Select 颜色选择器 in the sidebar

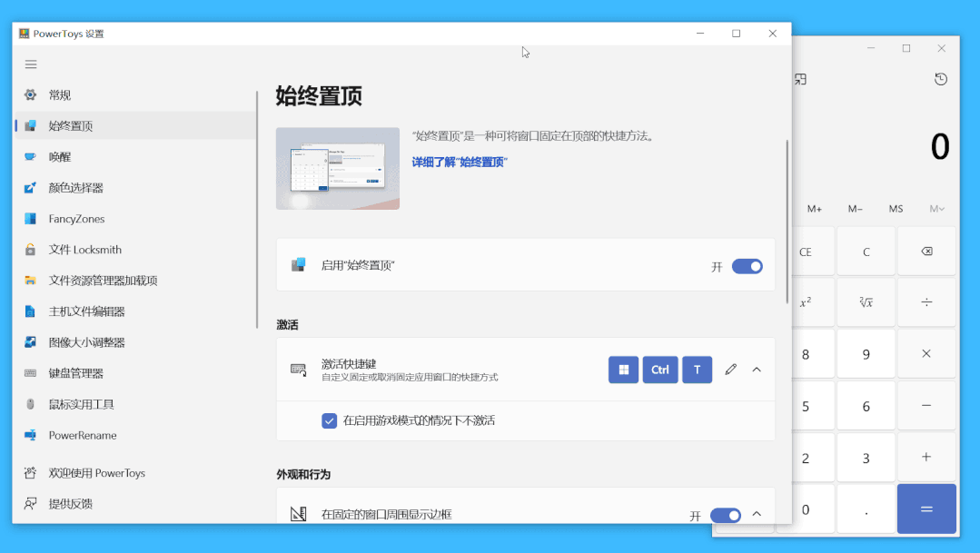coord(134,187)
